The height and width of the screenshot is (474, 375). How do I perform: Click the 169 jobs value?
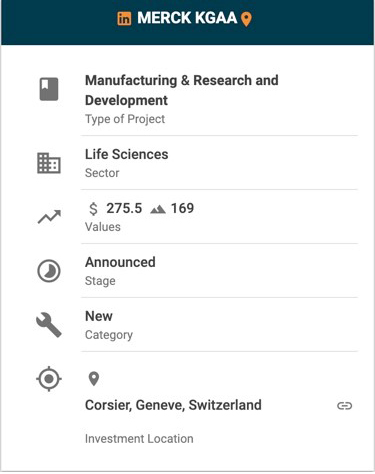coord(182,208)
